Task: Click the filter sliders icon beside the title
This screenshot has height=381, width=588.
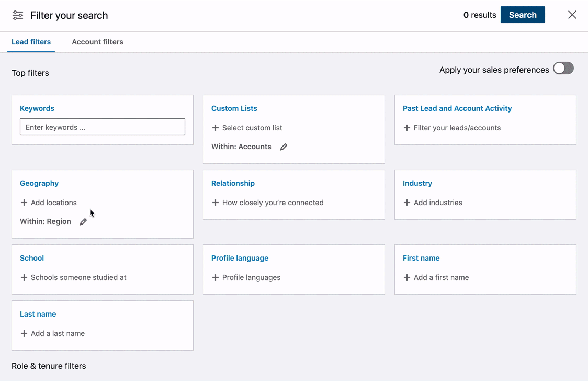Action: pos(18,15)
